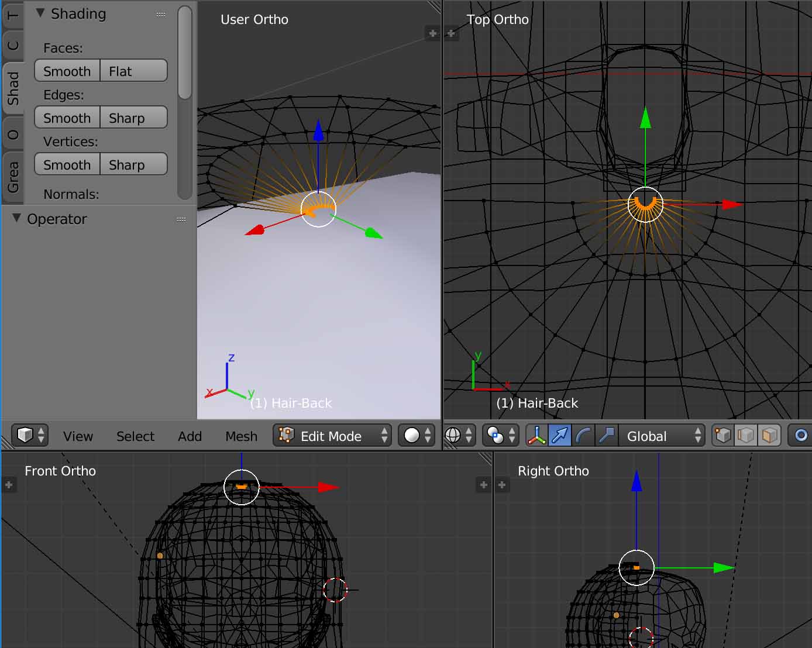
Task: Click the tool shelf vertical scrollbar
Action: [185, 53]
